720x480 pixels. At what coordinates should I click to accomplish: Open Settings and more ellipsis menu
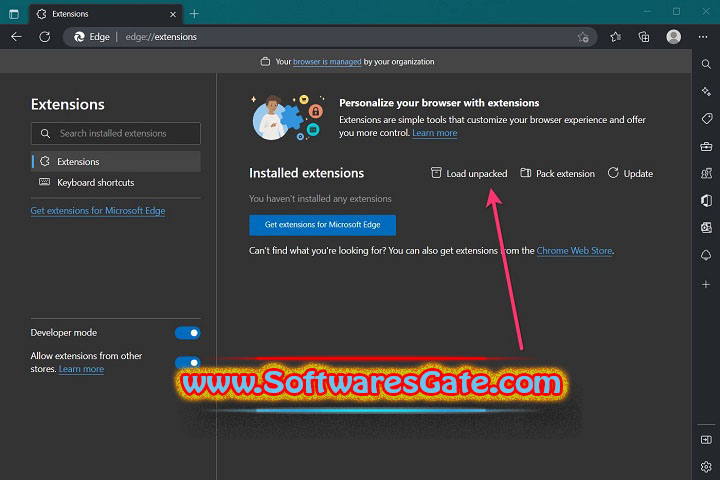(703, 37)
